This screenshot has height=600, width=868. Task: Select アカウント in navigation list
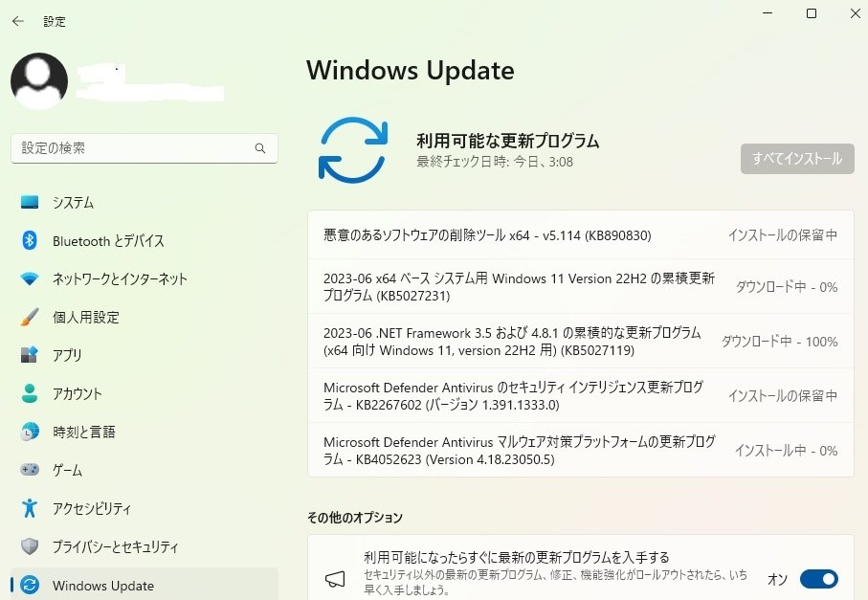point(144,393)
